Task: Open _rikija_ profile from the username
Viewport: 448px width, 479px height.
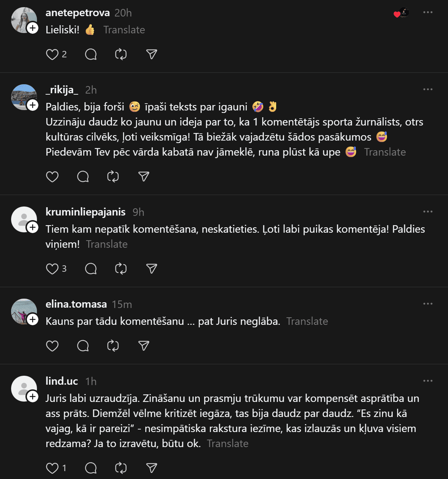Action: tap(62, 90)
